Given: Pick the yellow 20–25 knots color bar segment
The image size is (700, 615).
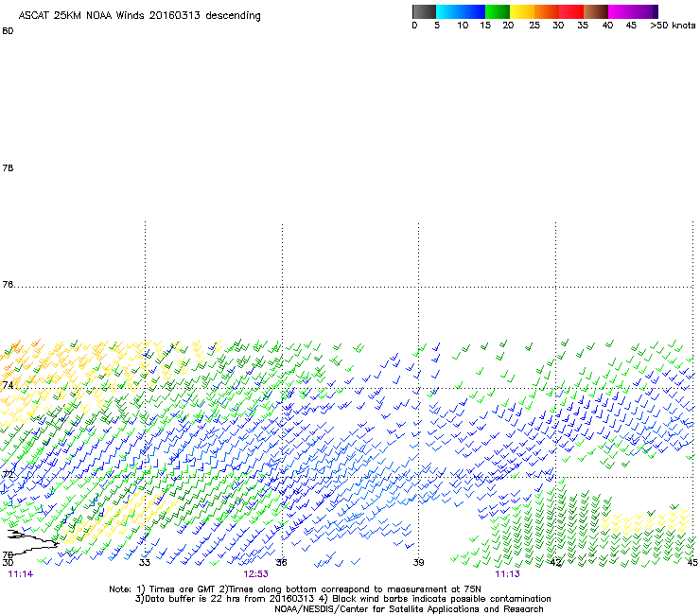Looking at the screenshot, I should (522, 11).
